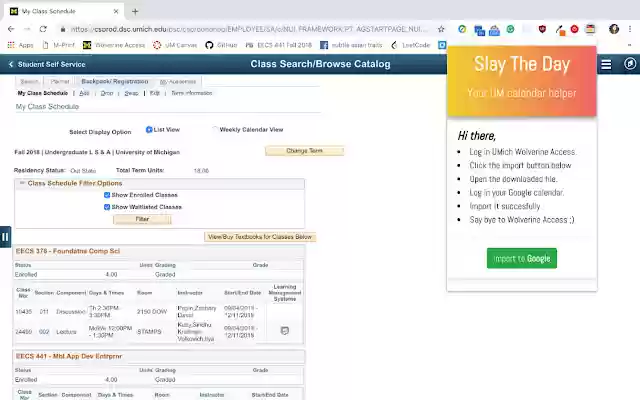640x400 pixels.
Task: Open the Add sub-tab link
Action: coord(84,93)
